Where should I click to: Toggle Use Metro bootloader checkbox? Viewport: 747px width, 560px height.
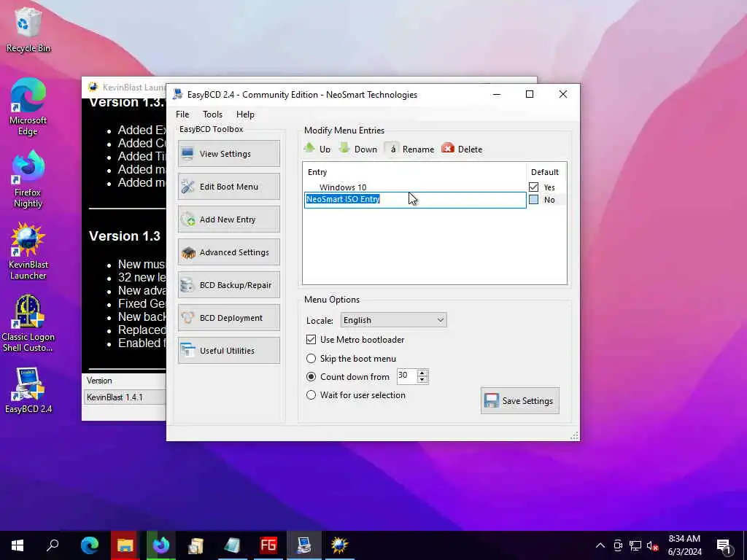pyautogui.click(x=311, y=340)
